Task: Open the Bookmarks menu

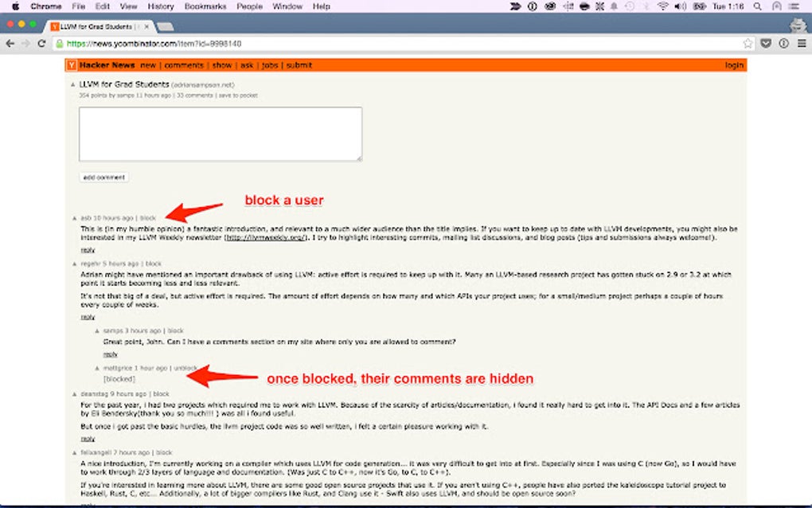Action: tap(205, 6)
